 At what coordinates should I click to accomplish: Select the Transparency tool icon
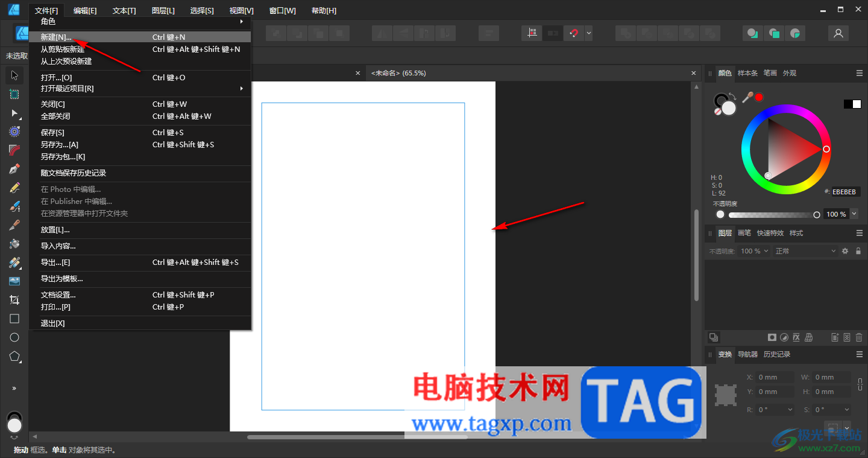[14, 262]
